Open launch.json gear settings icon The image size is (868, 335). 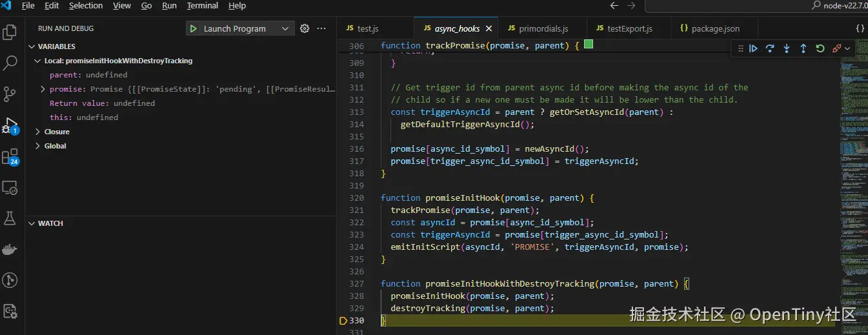pos(305,28)
